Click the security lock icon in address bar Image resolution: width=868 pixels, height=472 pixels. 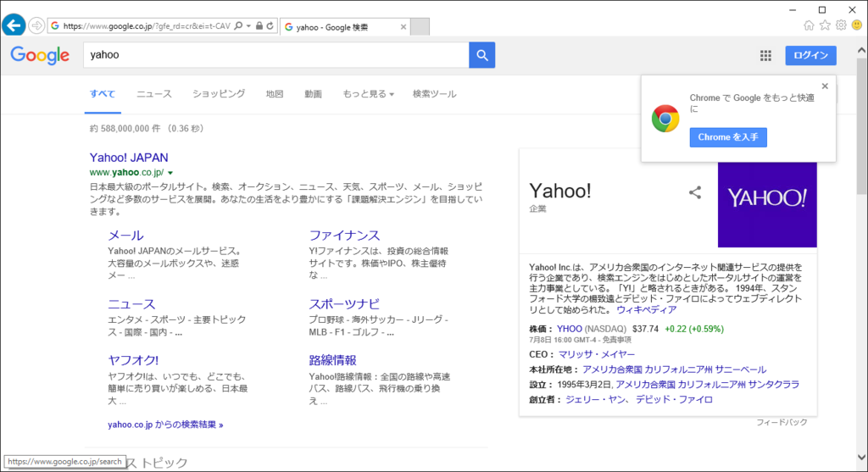pyautogui.click(x=259, y=26)
